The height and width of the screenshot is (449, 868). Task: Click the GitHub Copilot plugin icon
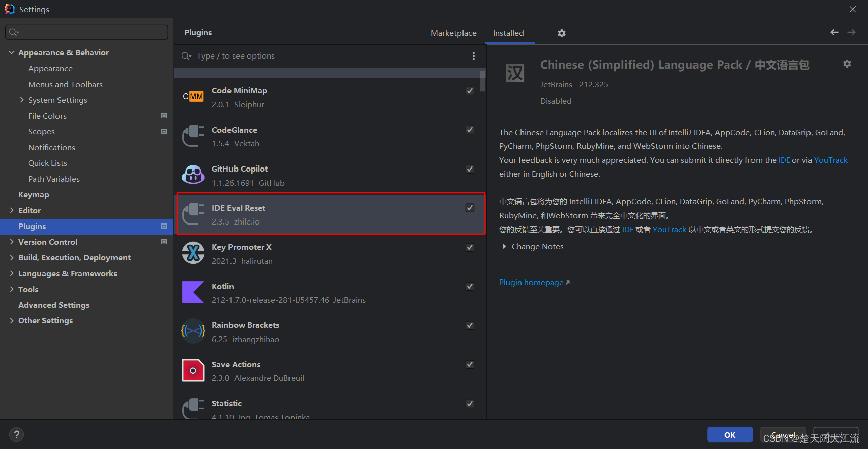[x=193, y=175]
